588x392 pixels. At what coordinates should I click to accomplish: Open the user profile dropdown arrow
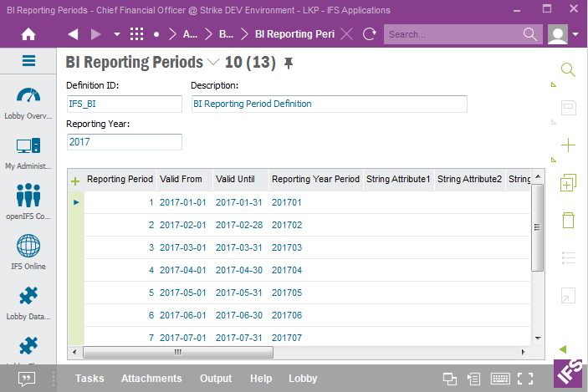pyautogui.click(x=576, y=34)
